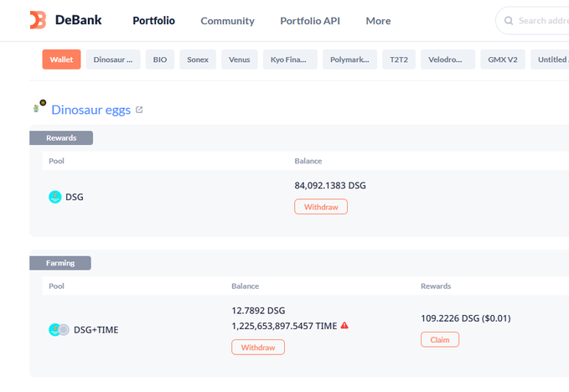Withdraw the 84,092.1383 DSG rewards balance
Viewport: 569px width, 392px height.
pos(321,207)
